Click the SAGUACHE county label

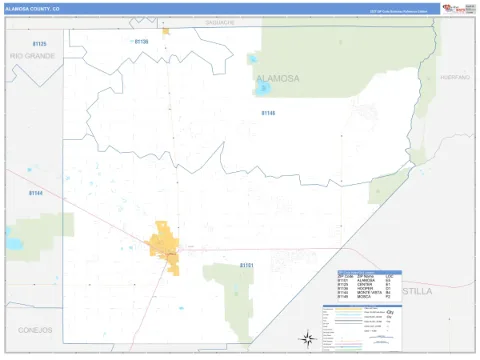220,22
